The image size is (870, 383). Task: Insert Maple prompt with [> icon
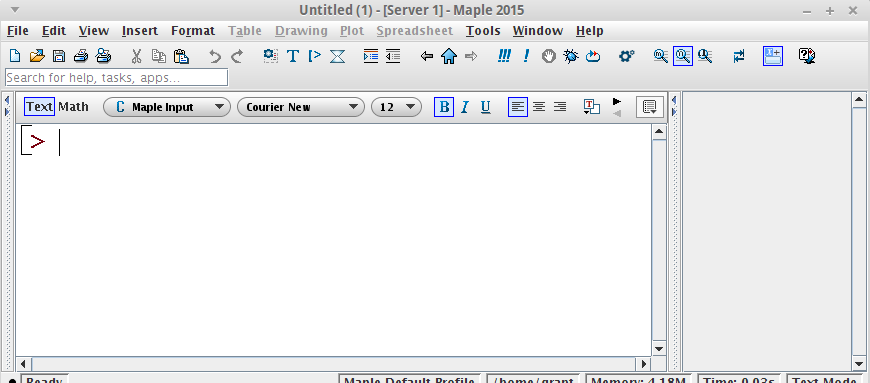click(x=315, y=56)
